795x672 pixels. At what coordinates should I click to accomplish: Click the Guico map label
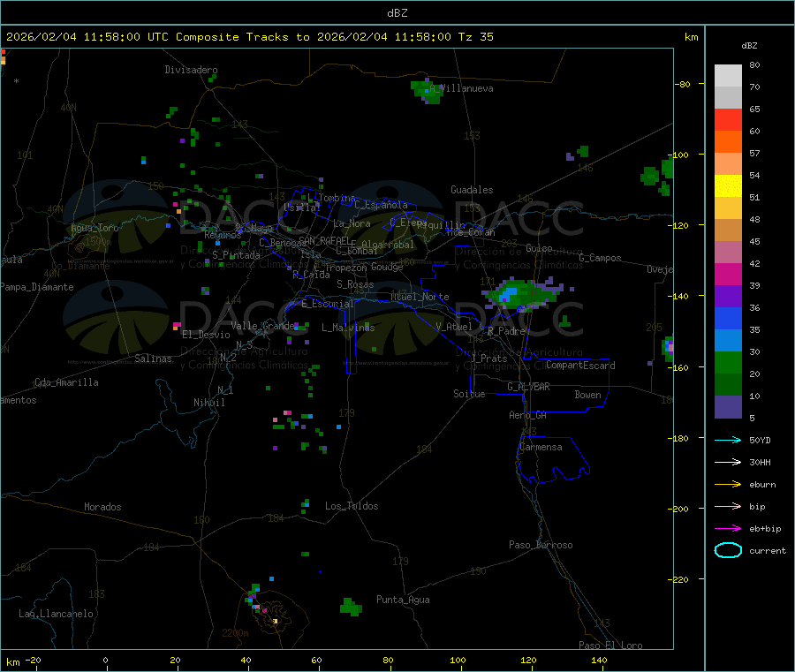[539, 248]
